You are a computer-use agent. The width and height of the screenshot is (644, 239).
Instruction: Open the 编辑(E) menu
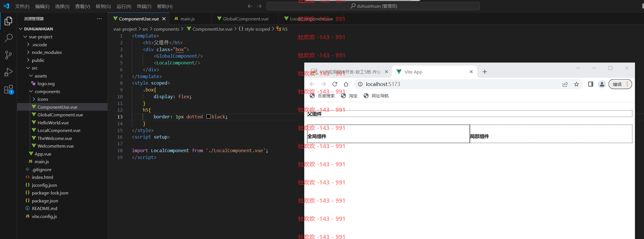coord(42,6)
